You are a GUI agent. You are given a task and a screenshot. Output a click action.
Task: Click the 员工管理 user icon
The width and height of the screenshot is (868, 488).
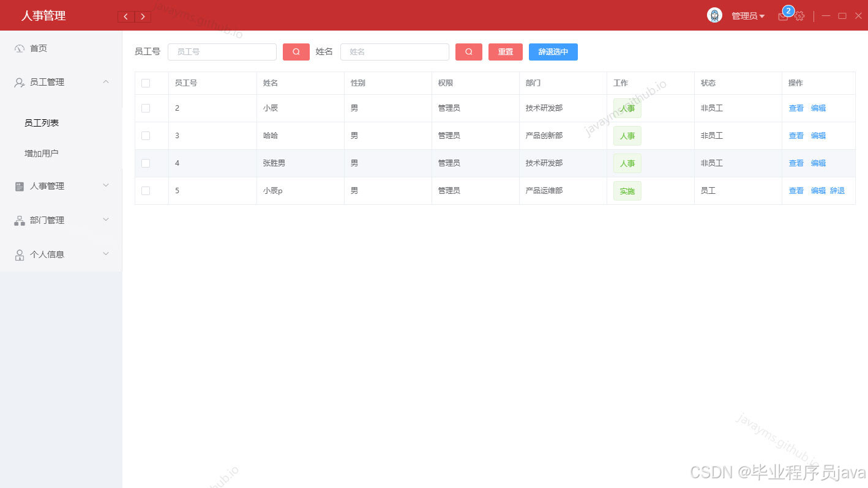[20, 82]
